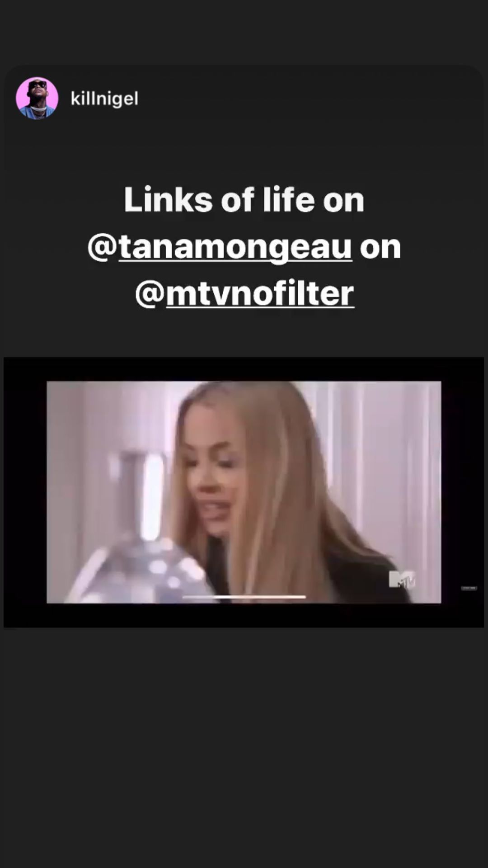Screen dimensions: 488x868
Task: Tap the killnigel username label
Action: click(x=104, y=98)
